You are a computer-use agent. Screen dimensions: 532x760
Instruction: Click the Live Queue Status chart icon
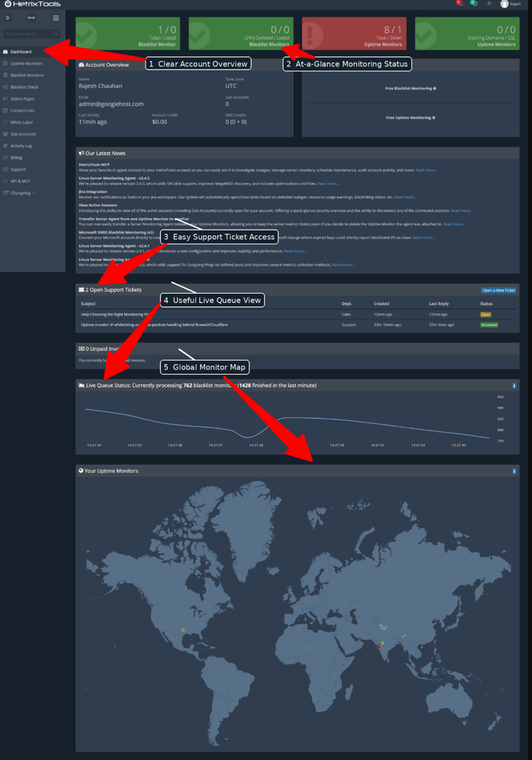pos(82,385)
